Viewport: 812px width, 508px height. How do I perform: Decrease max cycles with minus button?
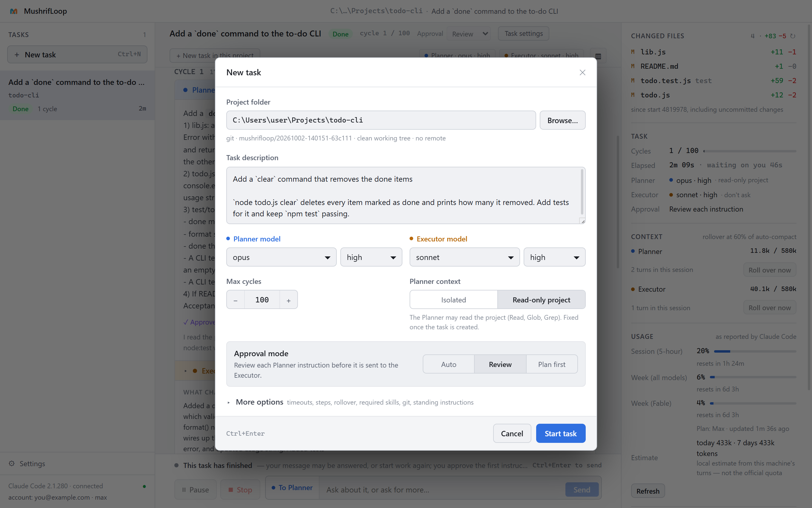click(x=236, y=300)
